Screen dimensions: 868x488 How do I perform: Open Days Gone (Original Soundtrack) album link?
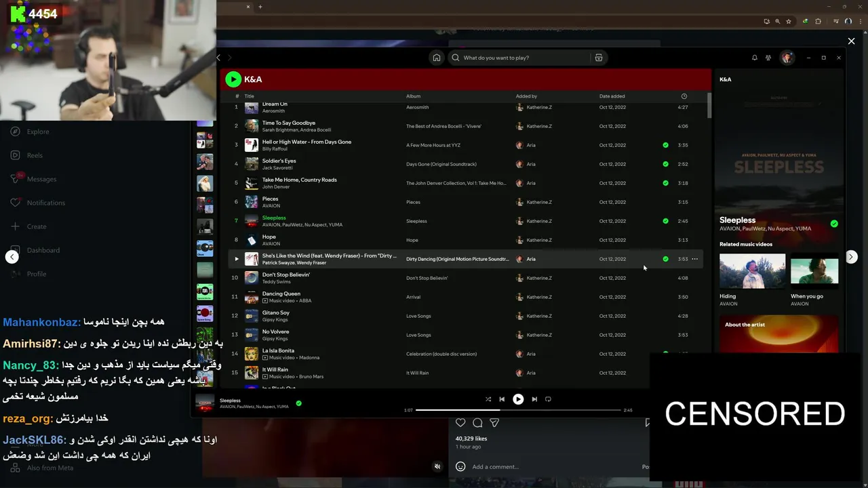441,164
